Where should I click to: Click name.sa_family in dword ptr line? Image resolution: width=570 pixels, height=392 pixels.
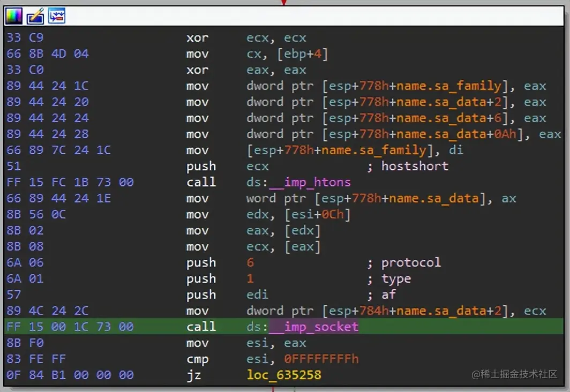[448, 86]
